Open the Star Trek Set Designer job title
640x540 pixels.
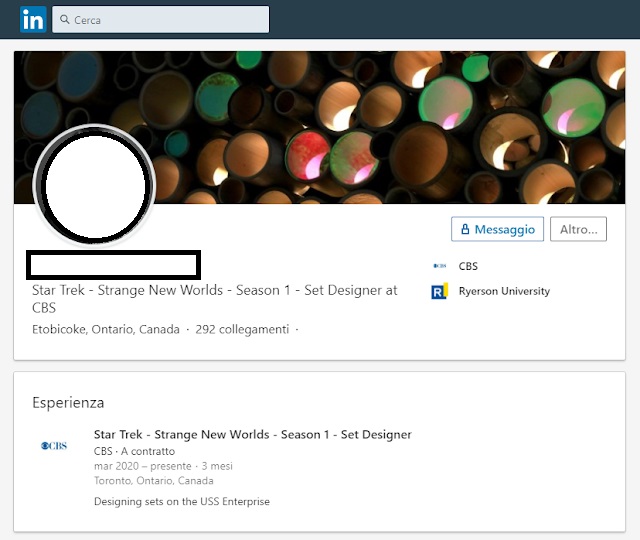[253, 435]
